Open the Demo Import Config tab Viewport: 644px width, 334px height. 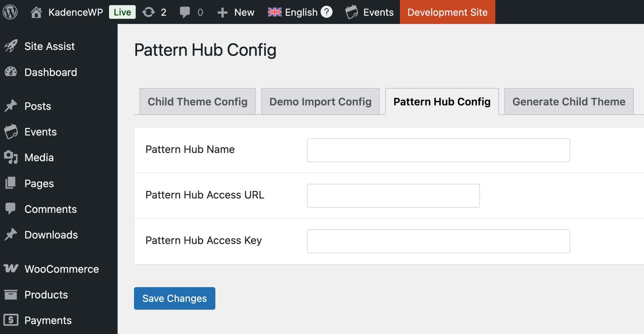320,101
